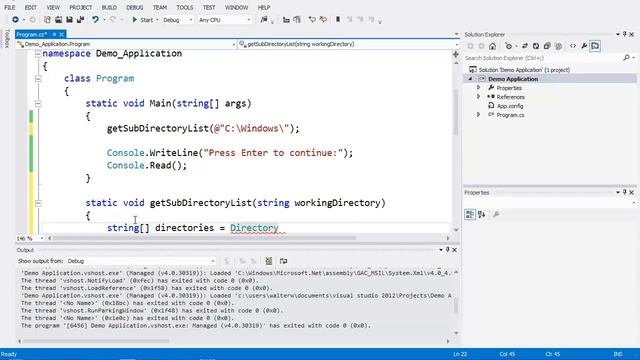Viewport: 640px width, 360px height.
Task: Open the WINDOW menu
Action: pos(236,7)
